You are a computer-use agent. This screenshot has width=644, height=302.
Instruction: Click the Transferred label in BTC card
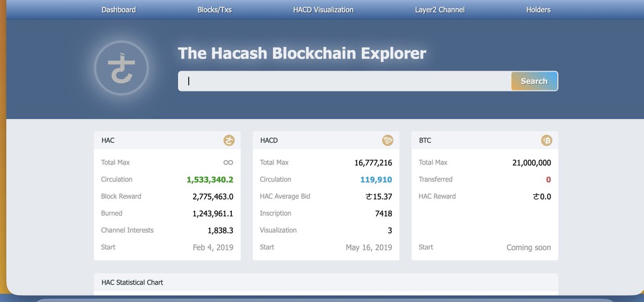(436, 179)
